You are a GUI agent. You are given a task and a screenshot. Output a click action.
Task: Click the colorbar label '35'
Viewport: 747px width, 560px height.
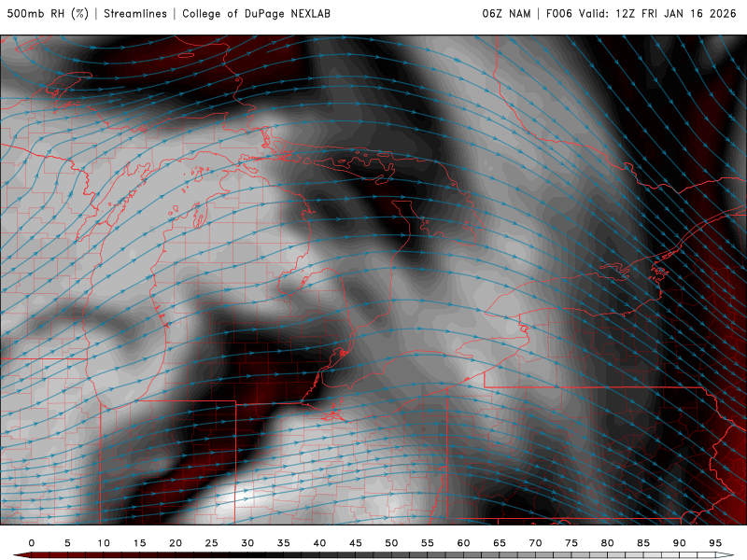pos(284,543)
